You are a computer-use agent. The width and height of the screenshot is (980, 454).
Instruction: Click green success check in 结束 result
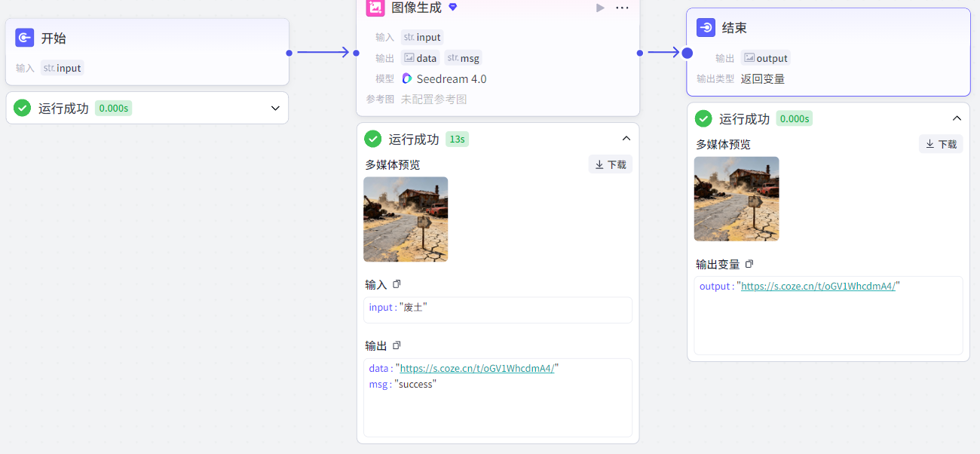coord(703,118)
